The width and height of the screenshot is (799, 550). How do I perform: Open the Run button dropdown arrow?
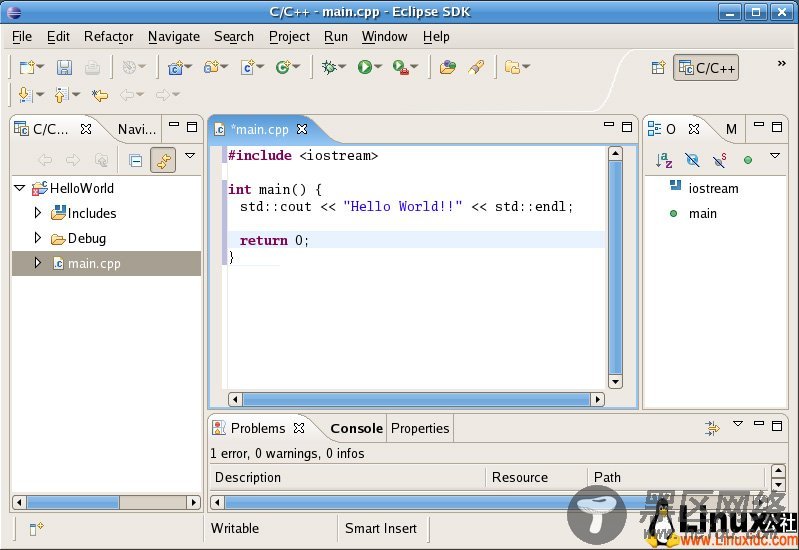click(378, 66)
